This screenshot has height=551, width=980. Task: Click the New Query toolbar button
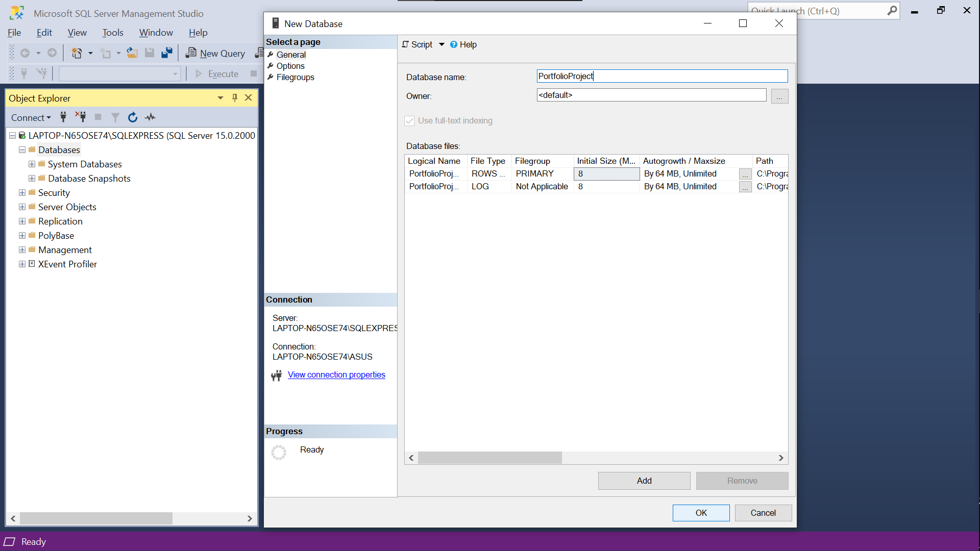[215, 53]
